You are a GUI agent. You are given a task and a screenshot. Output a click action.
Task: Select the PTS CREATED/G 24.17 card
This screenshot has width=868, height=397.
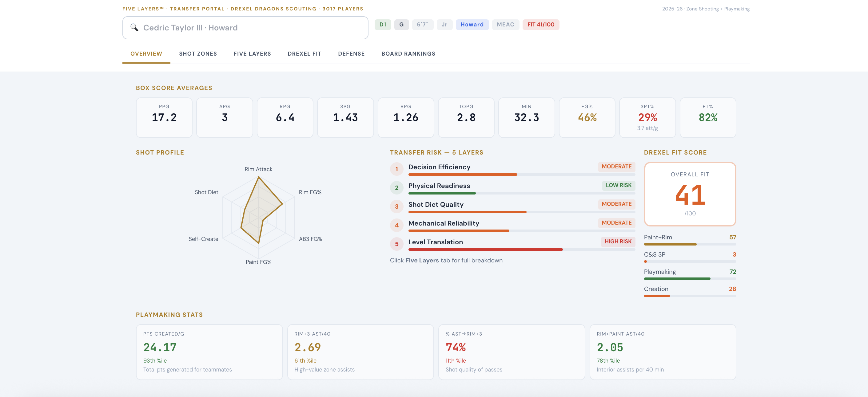(209, 352)
